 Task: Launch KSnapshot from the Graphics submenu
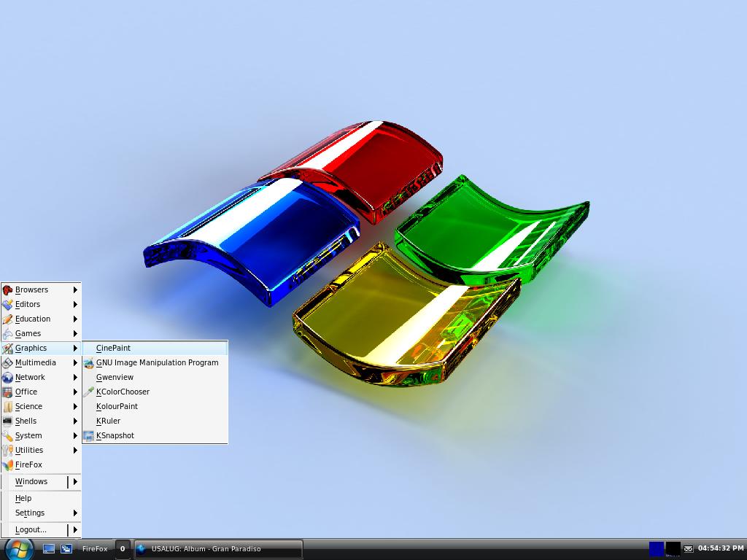[155, 436]
